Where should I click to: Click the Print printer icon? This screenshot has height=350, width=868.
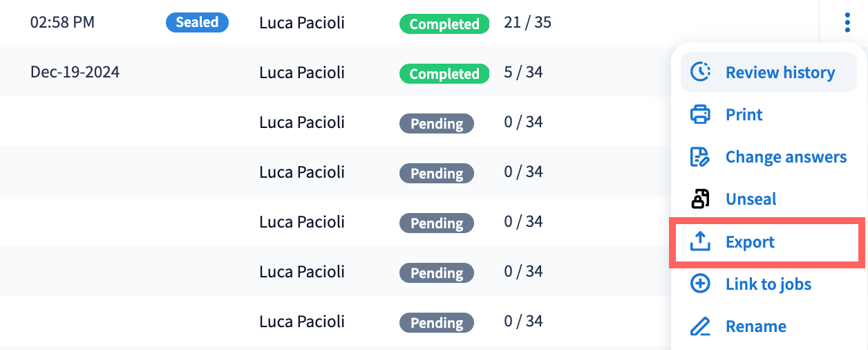click(701, 114)
